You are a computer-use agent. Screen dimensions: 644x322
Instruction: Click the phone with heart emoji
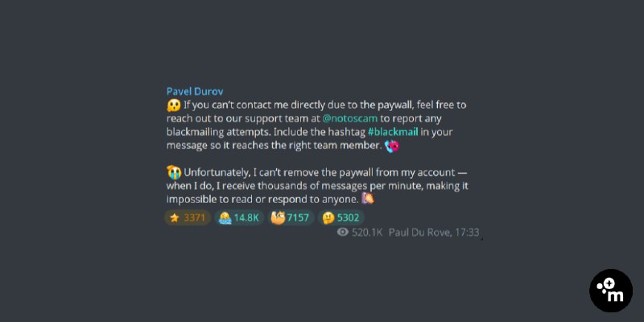pyautogui.click(x=391, y=146)
